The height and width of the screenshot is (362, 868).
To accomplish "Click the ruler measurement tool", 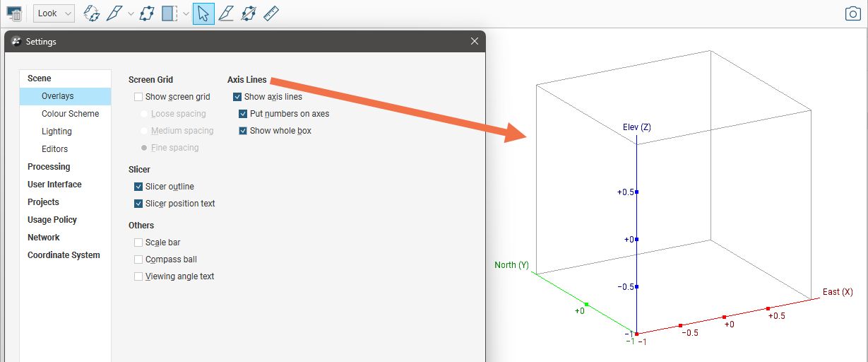I will [271, 13].
